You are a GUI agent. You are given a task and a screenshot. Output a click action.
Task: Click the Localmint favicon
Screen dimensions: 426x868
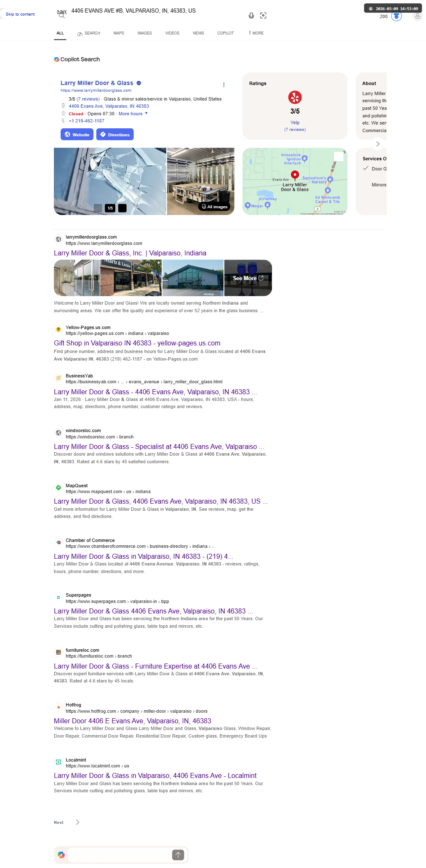pos(59,762)
